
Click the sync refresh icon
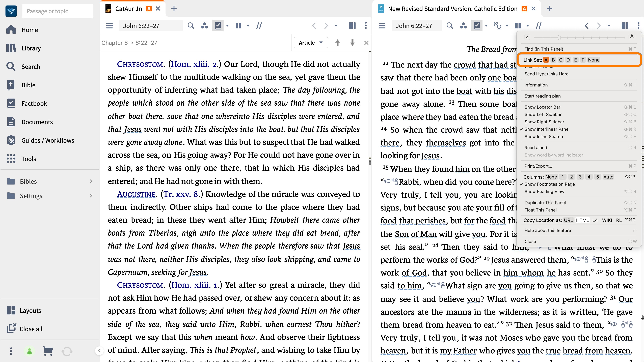(x=67, y=351)
